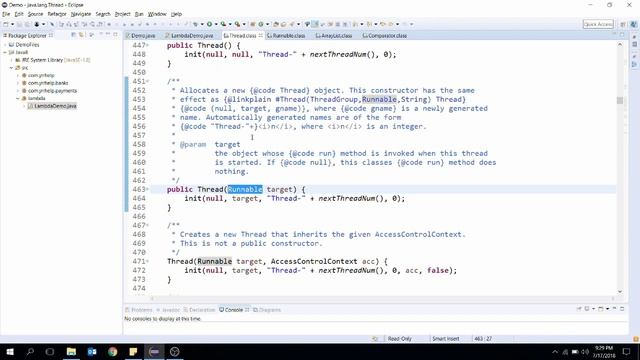Click the editor vertical scrollbar thumb
The image size is (640, 360).
click(620, 100)
